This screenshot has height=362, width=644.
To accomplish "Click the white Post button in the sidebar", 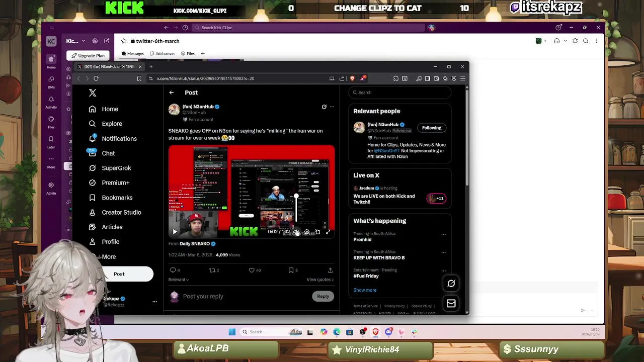I will (119, 274).
